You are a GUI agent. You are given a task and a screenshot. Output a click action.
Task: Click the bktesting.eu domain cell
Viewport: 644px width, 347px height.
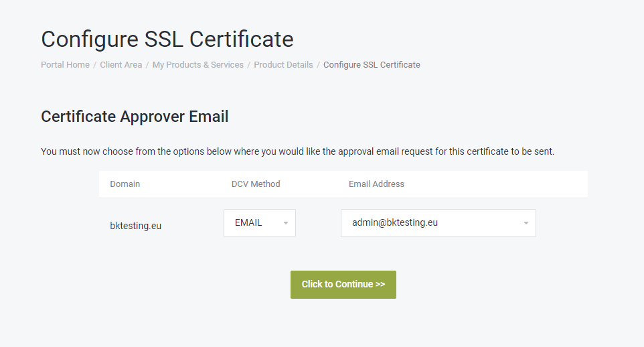click(135, 226)
